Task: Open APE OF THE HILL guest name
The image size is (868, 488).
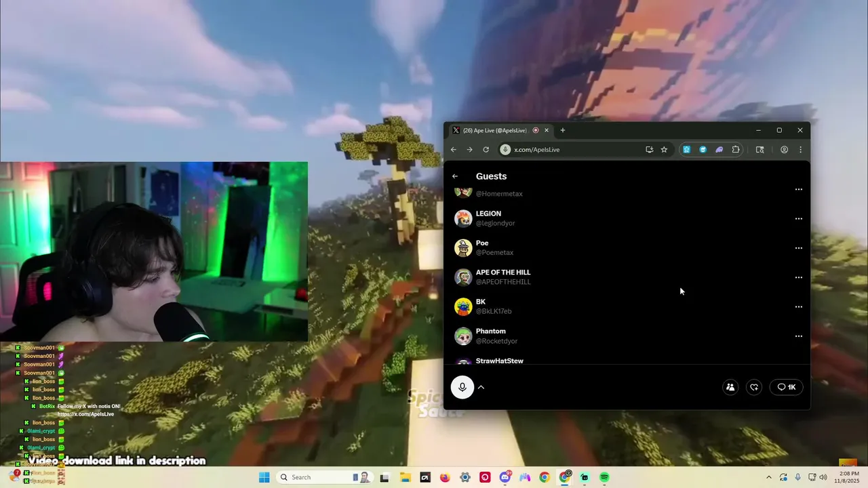Action: [503, 272]
